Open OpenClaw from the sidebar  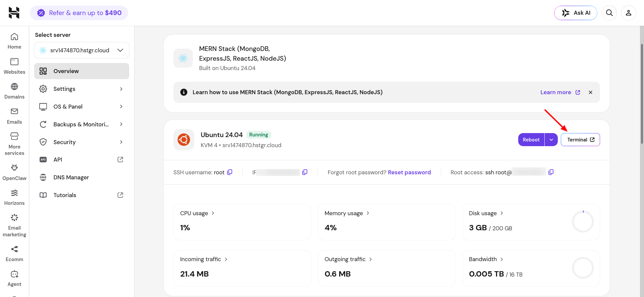click(14, 172)
